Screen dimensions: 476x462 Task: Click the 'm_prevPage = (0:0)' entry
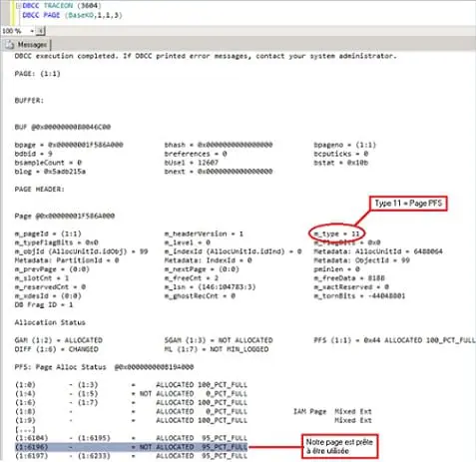point(52,269)
